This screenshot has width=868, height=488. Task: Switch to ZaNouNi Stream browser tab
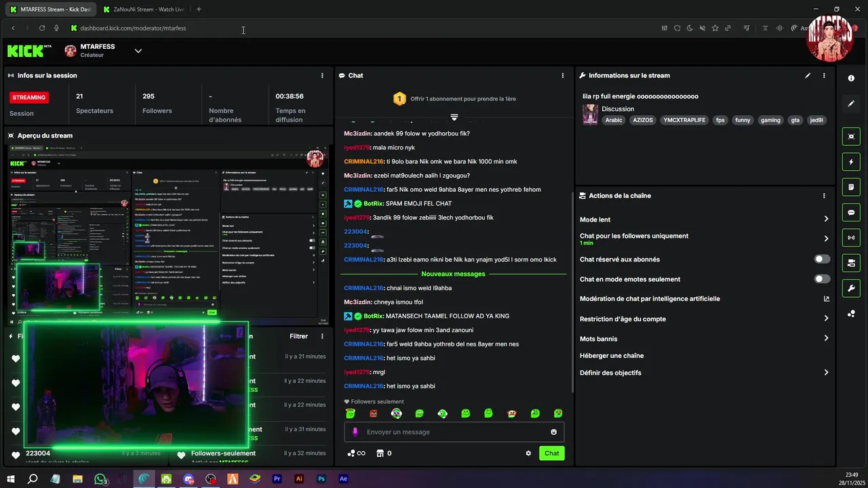[144, 9]
